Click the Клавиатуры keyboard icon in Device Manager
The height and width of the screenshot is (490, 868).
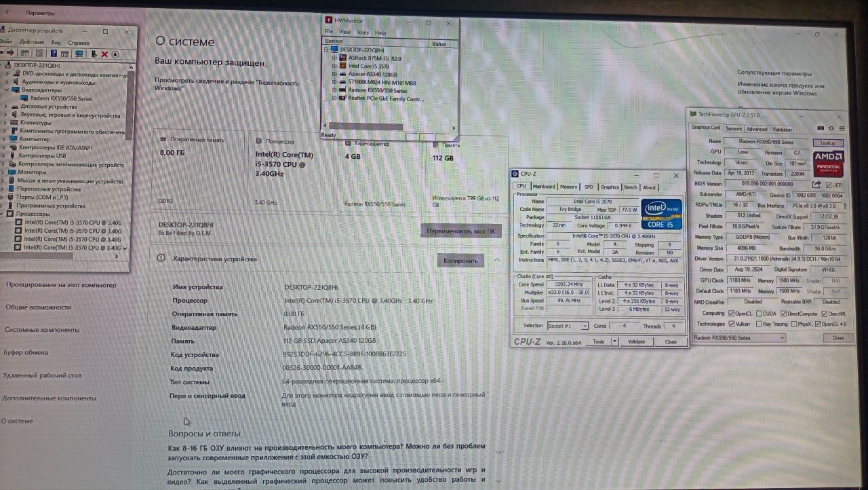[x=14, y=123]
